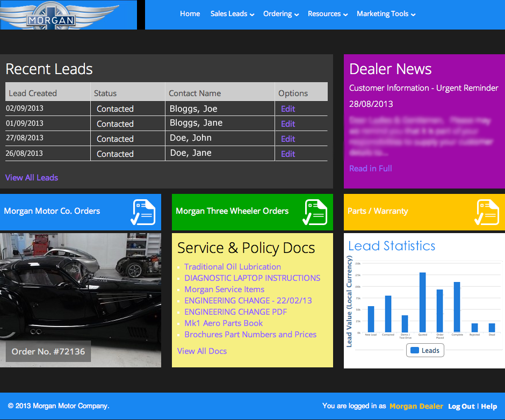
Task: Expand the Ordering dropdown menu
Action: 281,14
